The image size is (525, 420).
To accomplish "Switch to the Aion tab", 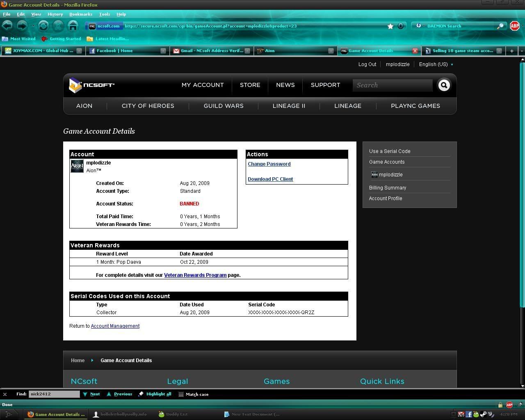I will coord(295,51).
